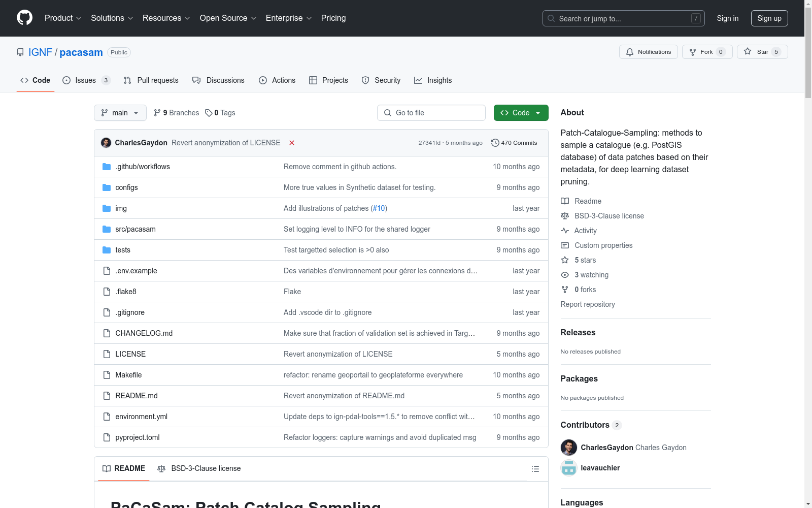Click the Notifications bell icon
The height and width of the screenshot is (508, 812).
[x=630, y=52]
